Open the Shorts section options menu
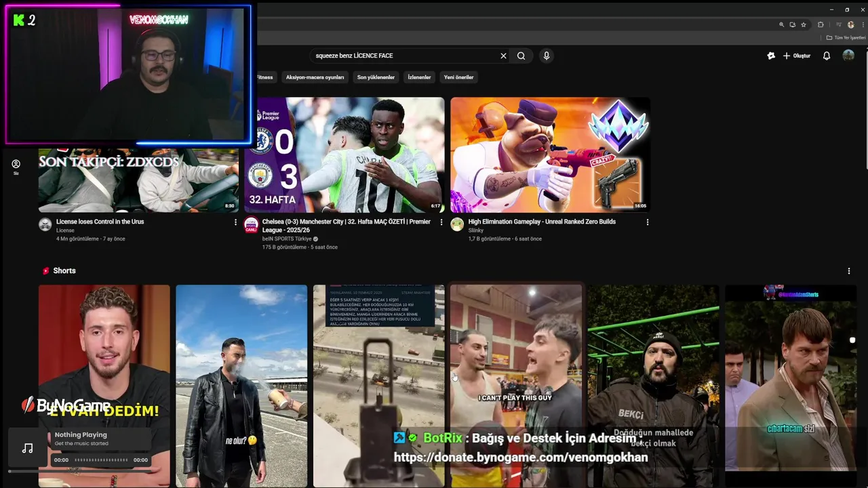The height and width of the screenshot is (488, 868). click(x=848, y=271)
